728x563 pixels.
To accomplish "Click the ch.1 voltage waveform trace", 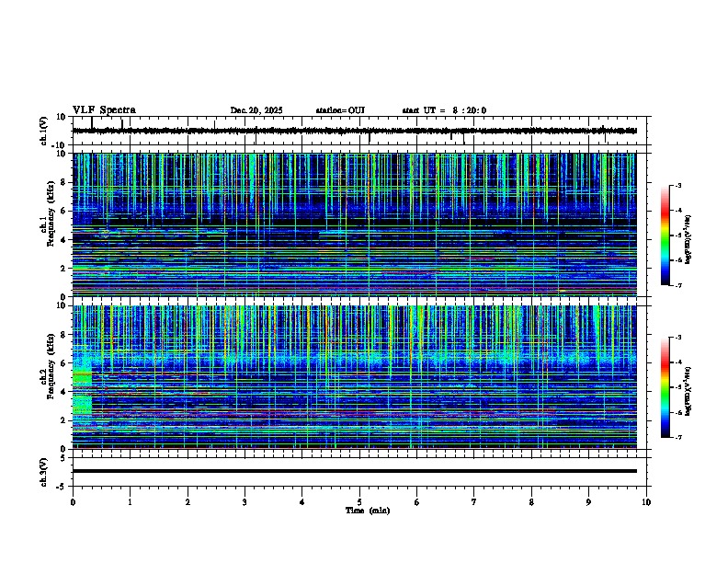I will tap(354, 131).
